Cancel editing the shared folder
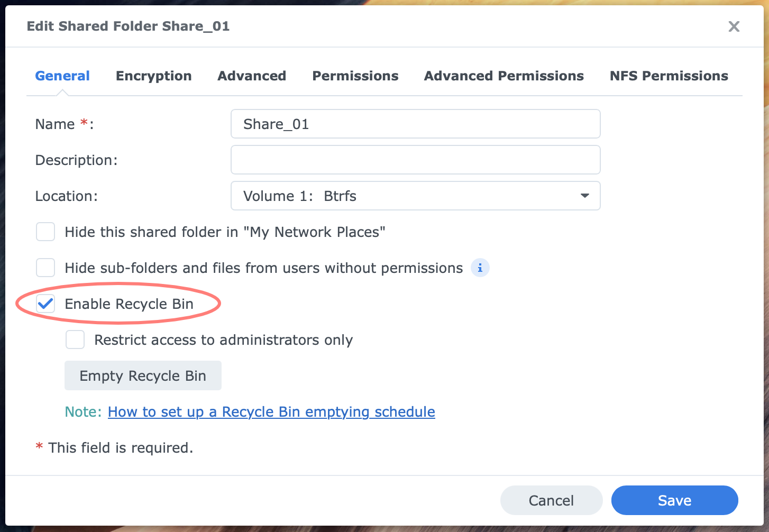The height and width of the screenshot is (532, 769). tap(551, 500)
